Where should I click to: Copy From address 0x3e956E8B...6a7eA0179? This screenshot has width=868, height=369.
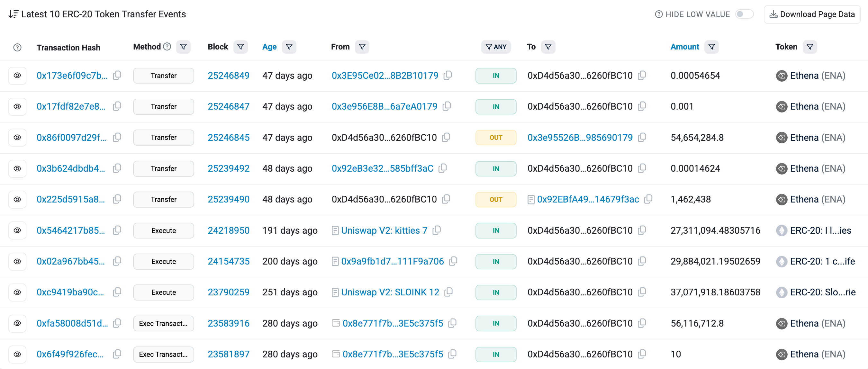[447, 106]
